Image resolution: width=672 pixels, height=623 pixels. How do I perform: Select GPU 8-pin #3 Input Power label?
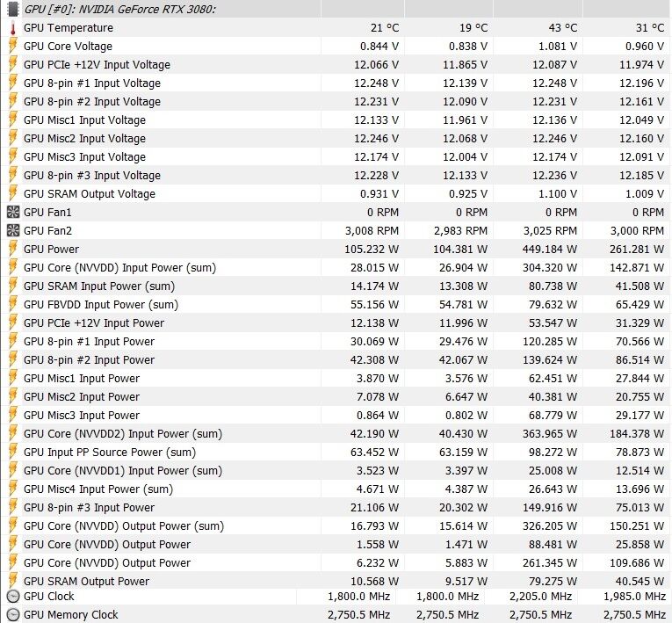coord(89,507)
